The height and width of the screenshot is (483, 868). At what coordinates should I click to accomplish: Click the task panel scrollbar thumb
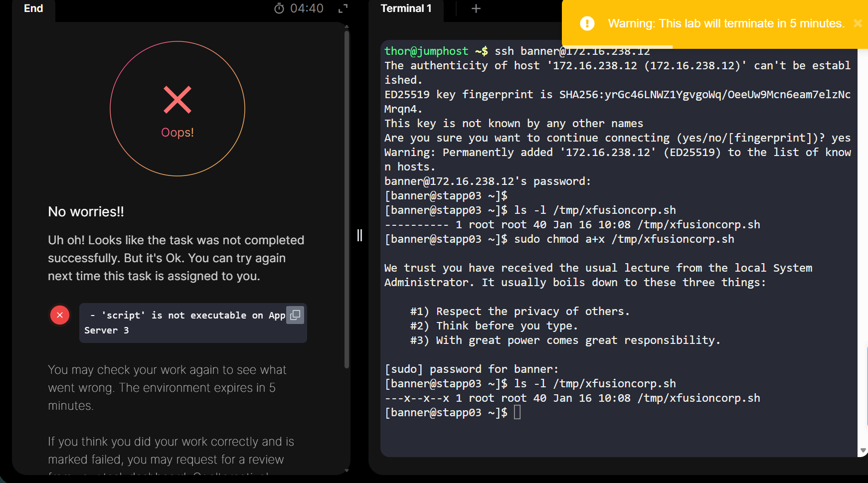tap(347, 199)
